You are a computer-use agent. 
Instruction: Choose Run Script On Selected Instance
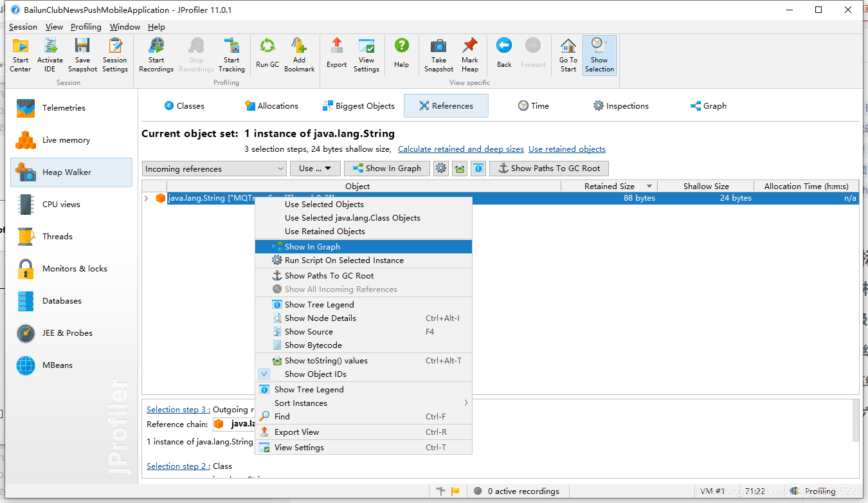(x=363, y=260)
